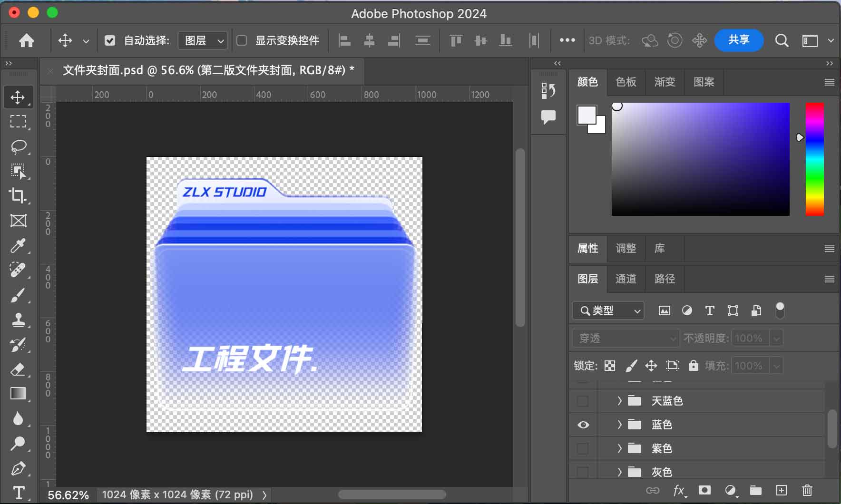Toggle lock all for the layer

tap(694, 366)
